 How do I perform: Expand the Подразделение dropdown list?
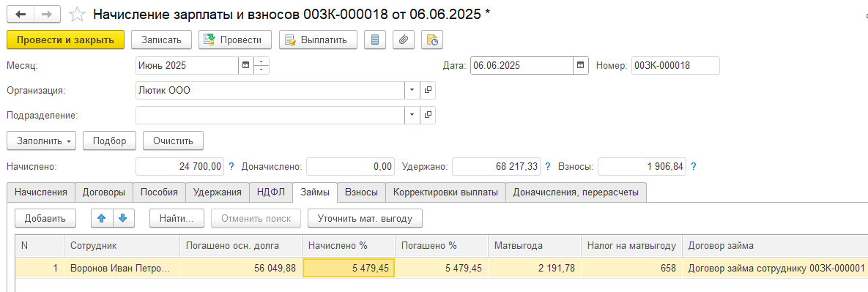coord(412,115)
